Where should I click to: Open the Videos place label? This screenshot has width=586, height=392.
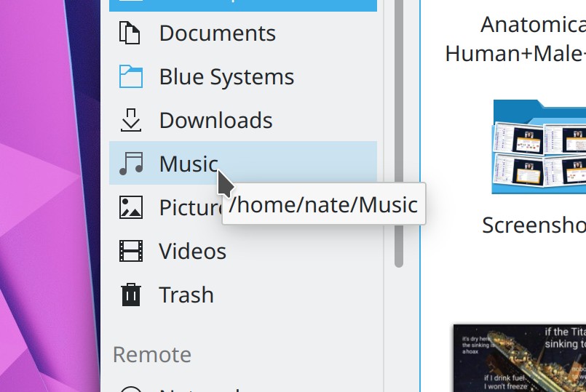(x=192, y=252)
